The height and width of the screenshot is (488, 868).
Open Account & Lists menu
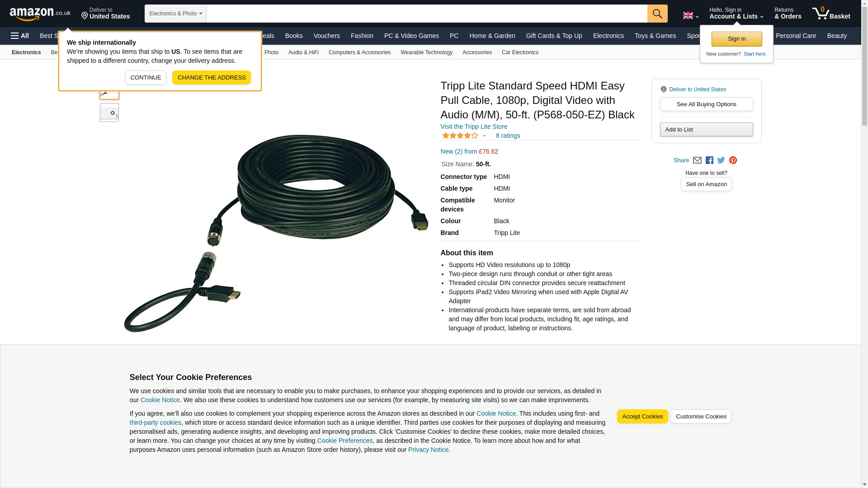point(736,14)
